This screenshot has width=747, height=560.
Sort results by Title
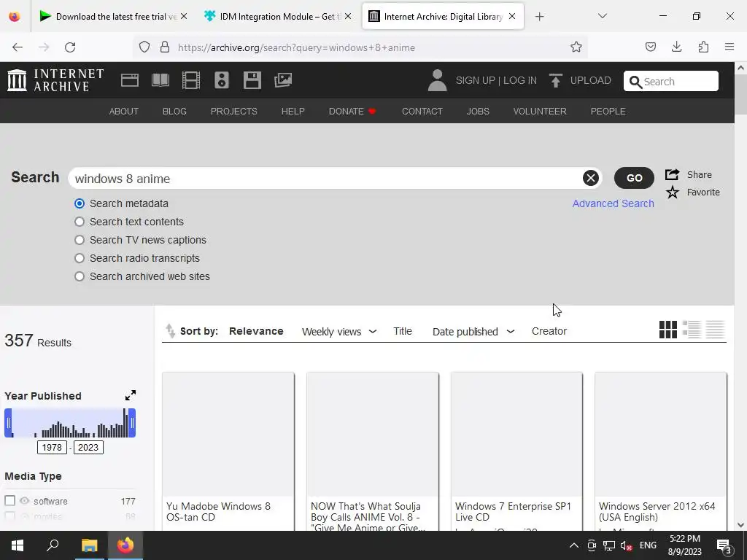point(403,331)
